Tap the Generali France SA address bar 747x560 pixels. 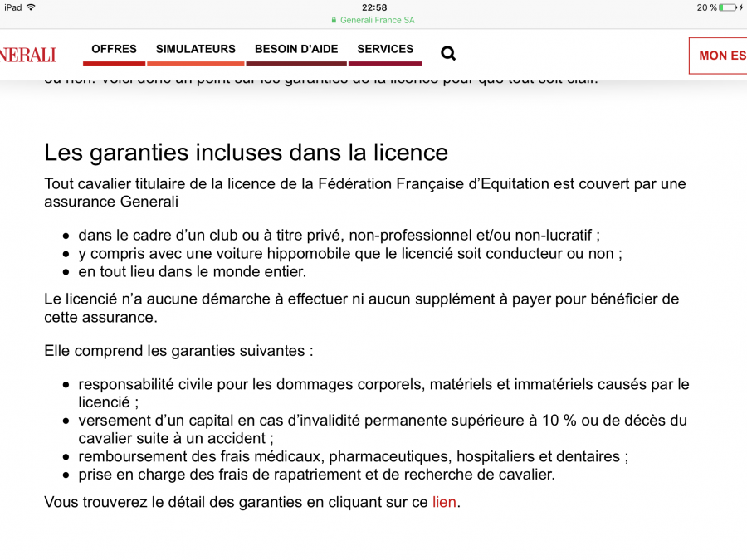[373, 20]
